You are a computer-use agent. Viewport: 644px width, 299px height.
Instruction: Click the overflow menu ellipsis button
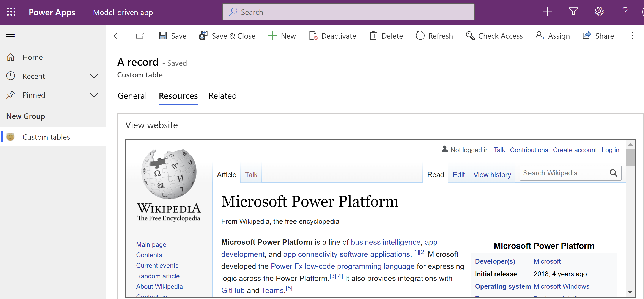pyautogui.click(x=633, y=36)
